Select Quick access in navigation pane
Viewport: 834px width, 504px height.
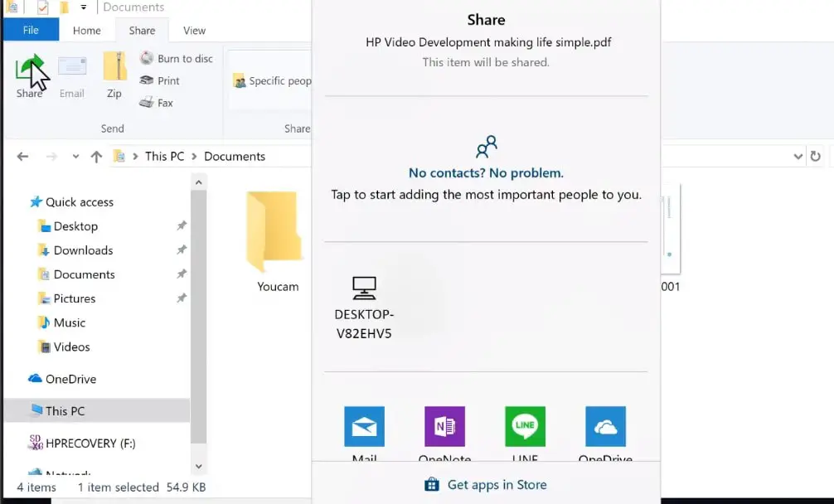point(71,202)
